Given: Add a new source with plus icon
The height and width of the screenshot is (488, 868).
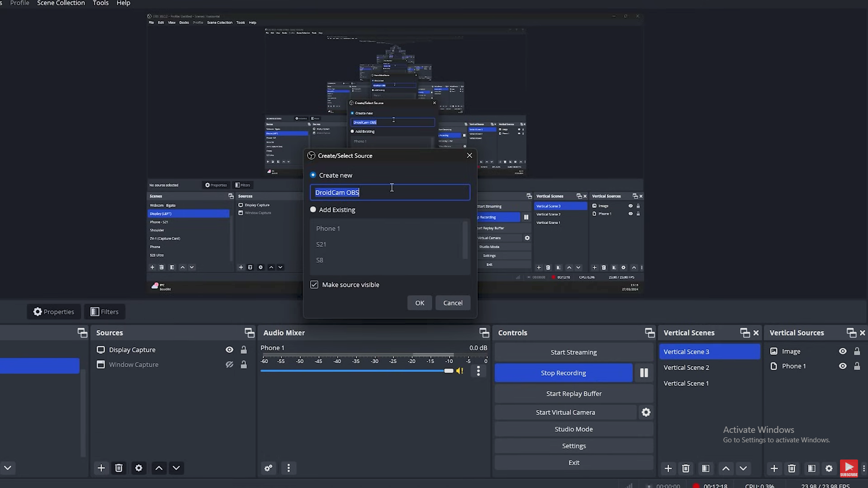Looking at the screenshot, I should tap(101, 468).
